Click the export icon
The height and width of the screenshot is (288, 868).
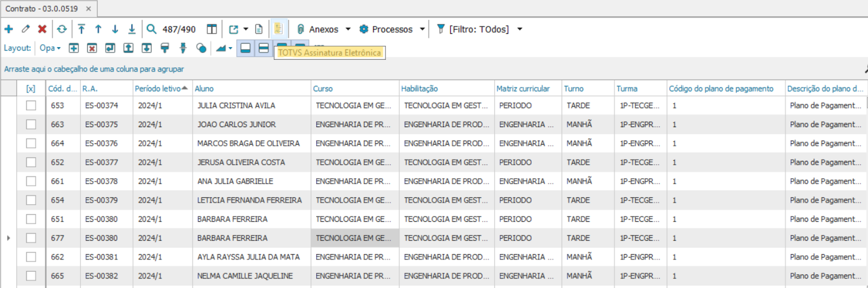[234, 29]
